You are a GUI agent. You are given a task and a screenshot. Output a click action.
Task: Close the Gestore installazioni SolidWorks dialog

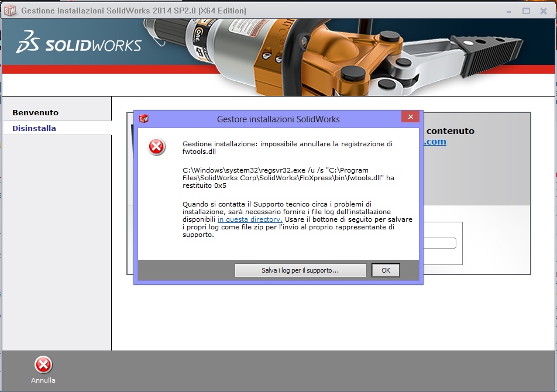tap(410, 117)
